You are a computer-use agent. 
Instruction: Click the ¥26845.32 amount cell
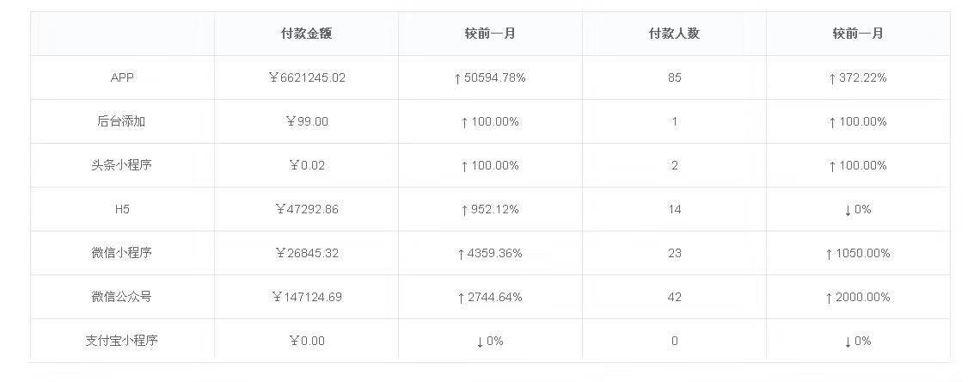click(306, 253)
